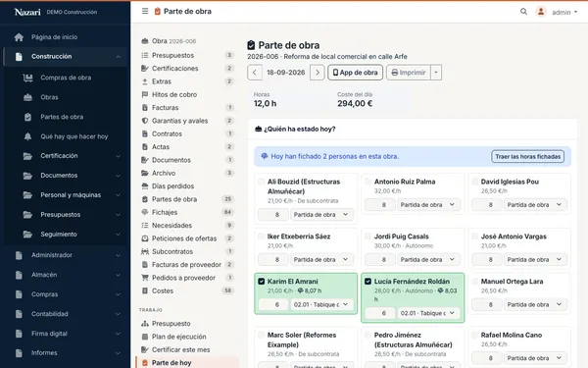Screen dimensions: 588x368
Task: Check the José Antonio Vargas checkbox
Action: 474,237
